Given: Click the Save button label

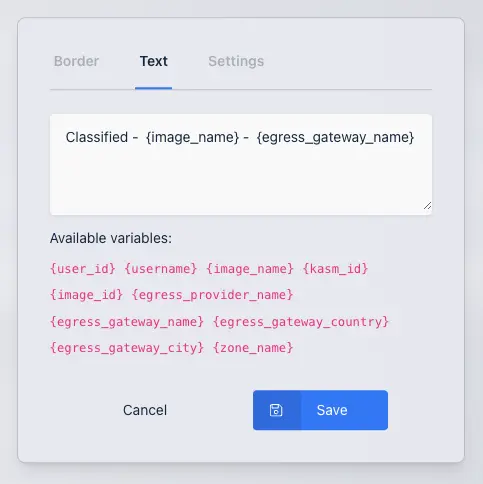Looking at the screenshot, I should 332,410.
